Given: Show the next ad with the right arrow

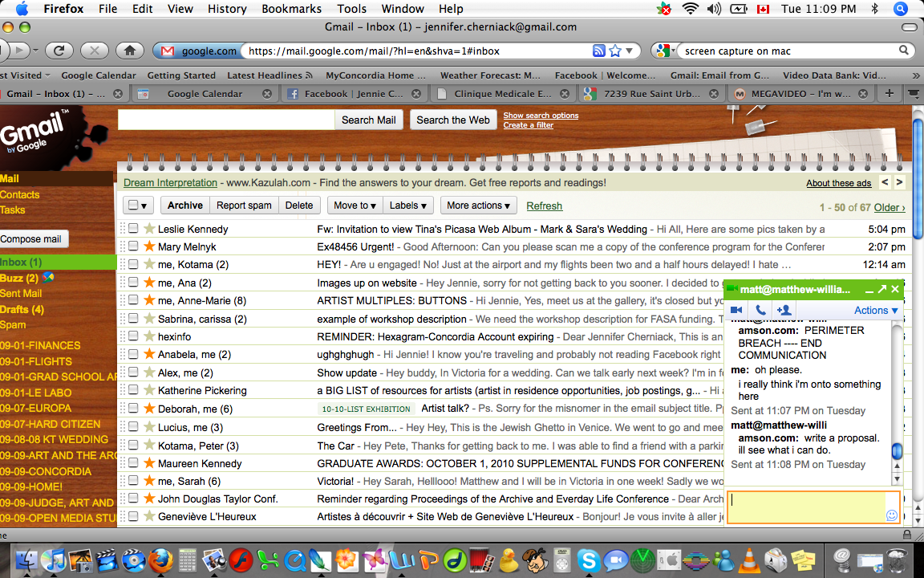Looking at the screenshot, I should (x=899, y=182).
